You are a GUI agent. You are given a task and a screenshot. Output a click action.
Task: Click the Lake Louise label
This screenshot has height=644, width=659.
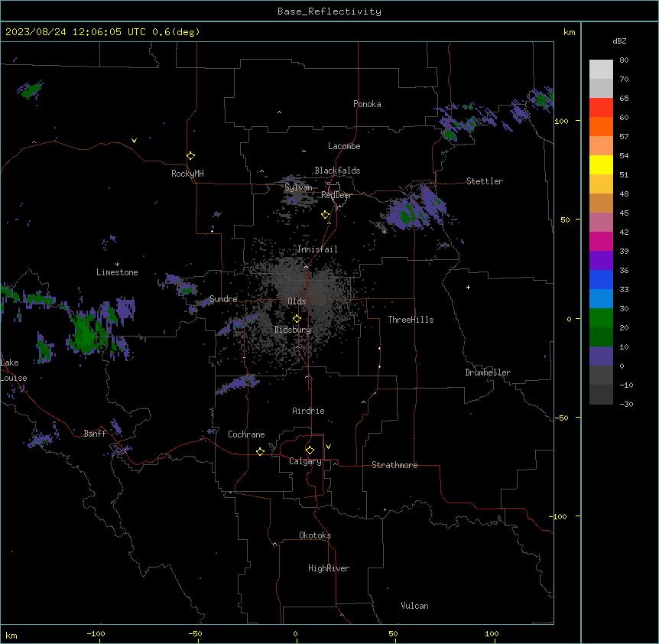(x=14, y=370)
